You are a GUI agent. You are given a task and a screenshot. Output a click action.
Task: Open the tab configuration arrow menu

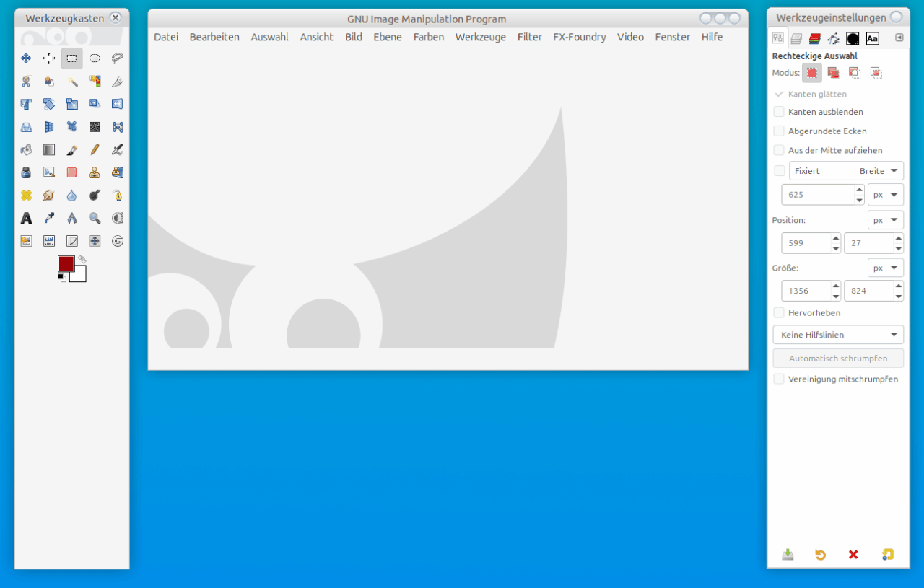899,38
